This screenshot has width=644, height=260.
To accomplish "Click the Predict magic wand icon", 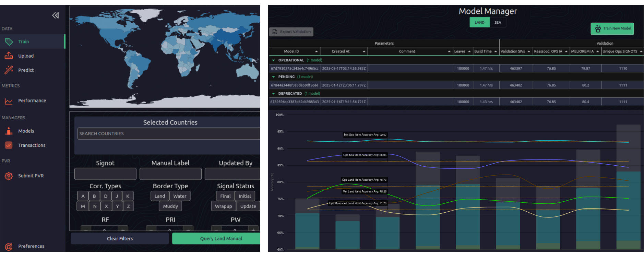I will 9,70.
